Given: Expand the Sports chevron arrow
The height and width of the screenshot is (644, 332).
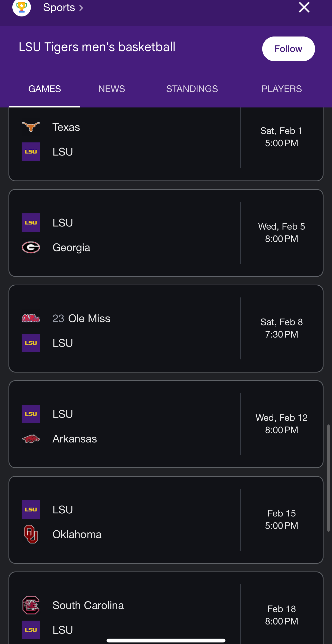Looking at the screenshot, I should coord(81,8).
